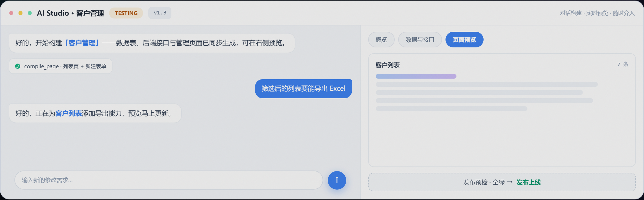The height and width of the screenshot is (200, 644).
Task: Switch to the 概览 tab
Action: [x=381, y=40]
